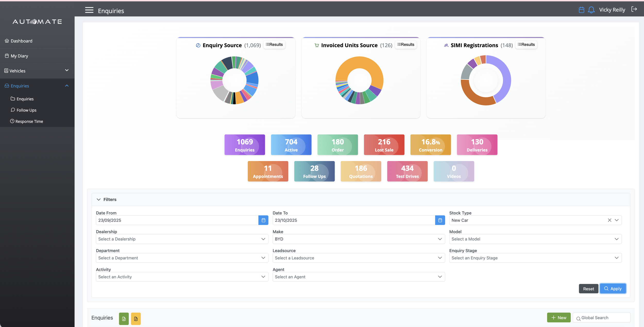Viewport: 644px width, 327px height.
Task: Collapse the Filters panel
Action: [x=106, y=200]
